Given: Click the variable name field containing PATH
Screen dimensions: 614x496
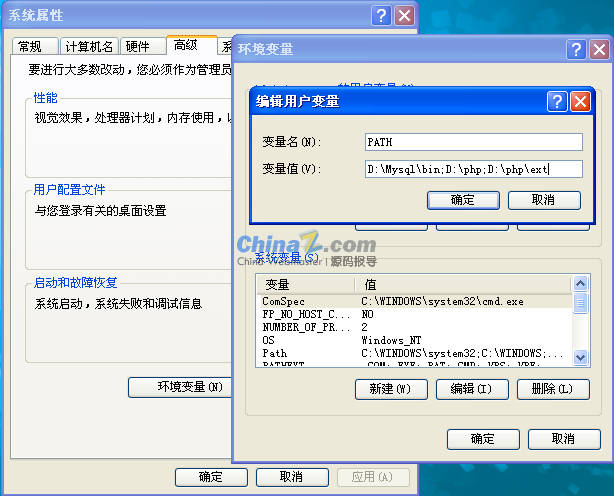Looking at the screenshot, I should coord(474,142).
